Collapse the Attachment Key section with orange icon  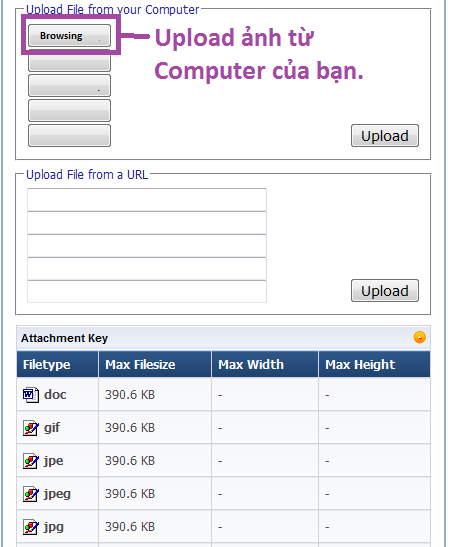419,337
